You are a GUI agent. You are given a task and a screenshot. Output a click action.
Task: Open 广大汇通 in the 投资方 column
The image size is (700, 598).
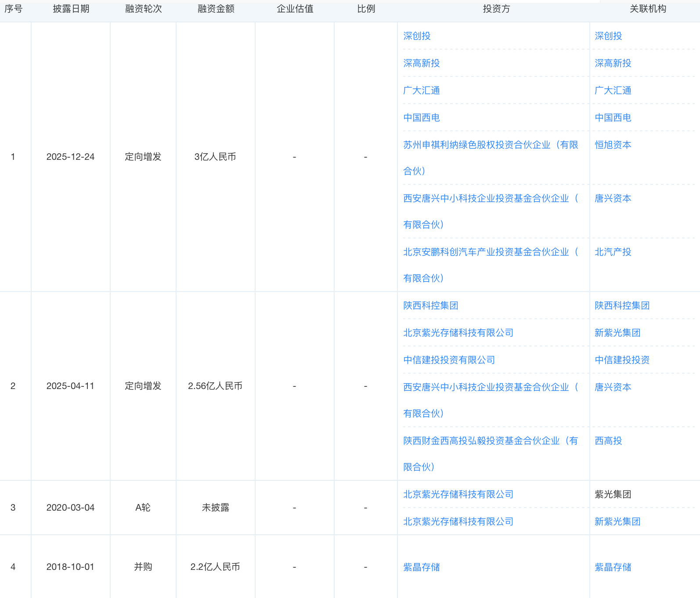click(x=422, y=90)
